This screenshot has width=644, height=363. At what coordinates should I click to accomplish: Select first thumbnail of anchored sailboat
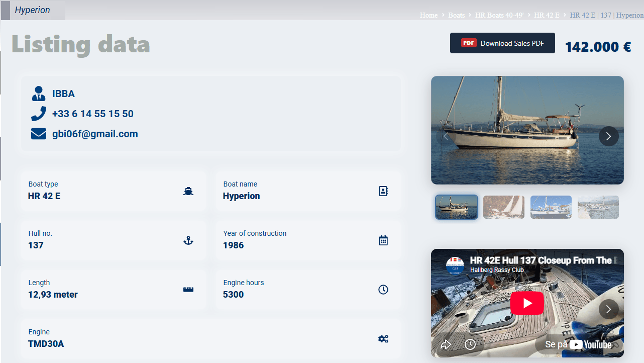tap(457, 207)
